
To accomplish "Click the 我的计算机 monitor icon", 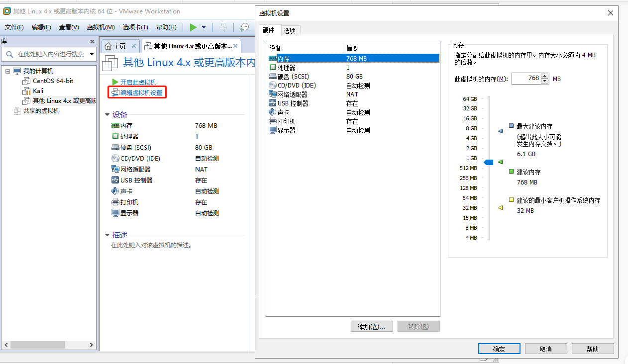I will [x=17, y=71].
